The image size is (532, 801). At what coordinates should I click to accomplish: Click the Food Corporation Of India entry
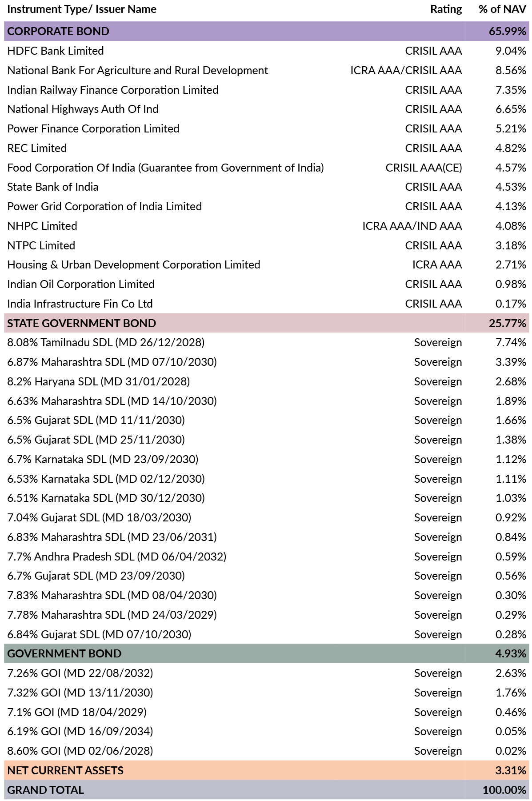pos(165,168)
